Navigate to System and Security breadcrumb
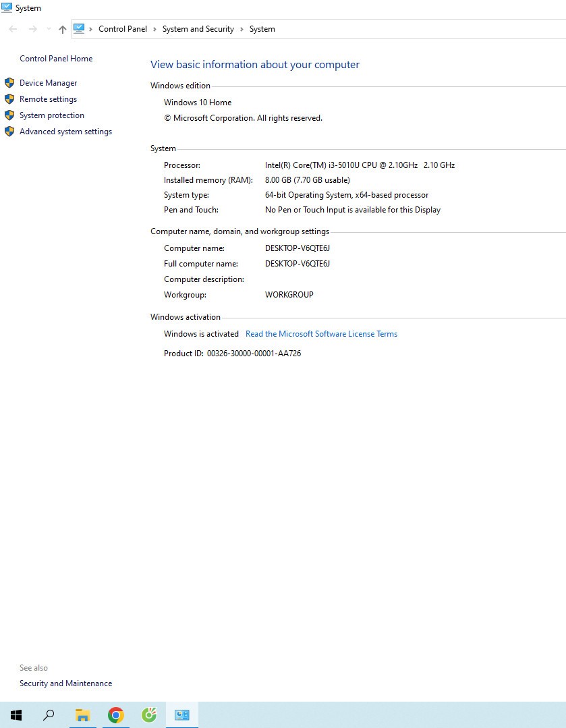566x728 pixels. [x=198, y=29]
